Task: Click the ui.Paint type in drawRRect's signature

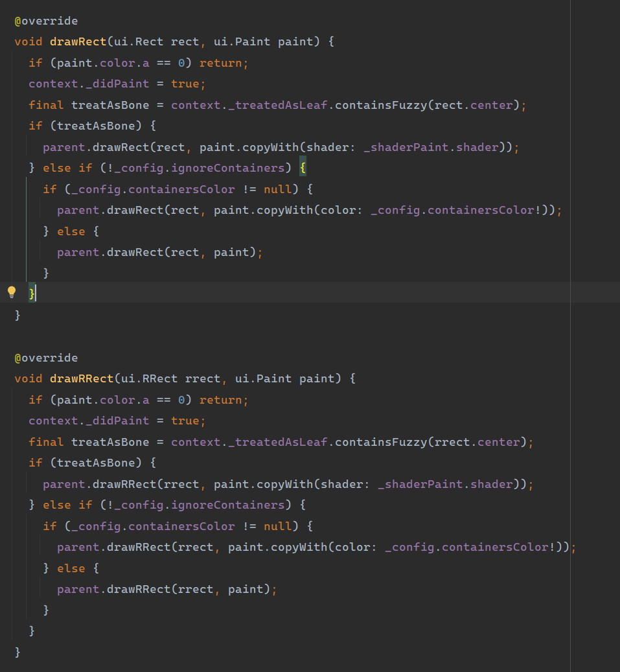Action: [264, 378]
